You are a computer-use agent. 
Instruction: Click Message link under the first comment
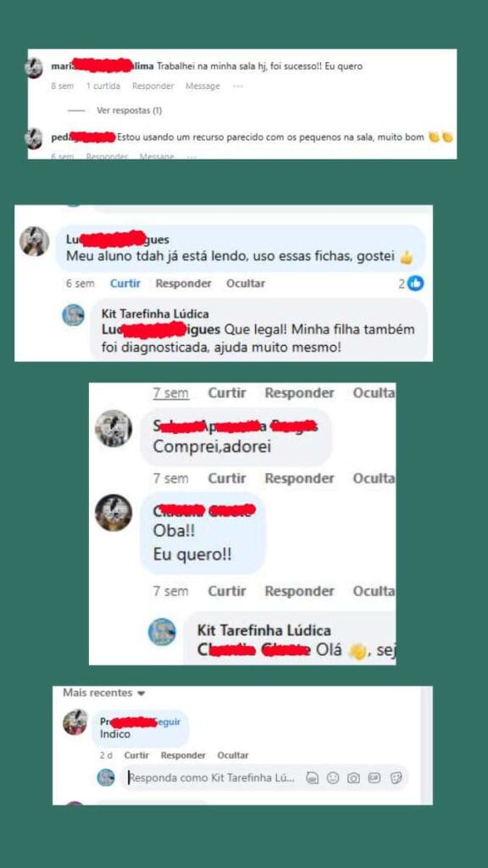tap(202, 86)
